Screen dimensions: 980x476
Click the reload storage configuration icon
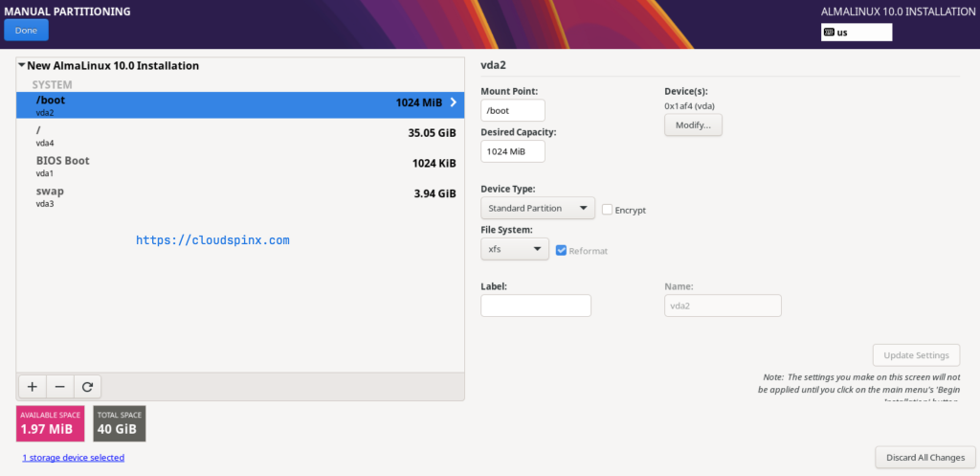pos(87,386)
